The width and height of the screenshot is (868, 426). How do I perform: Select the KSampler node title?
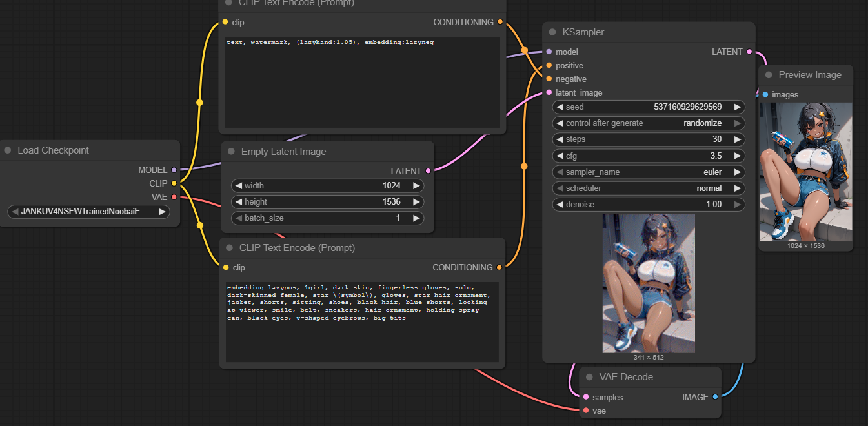point(583,32)
